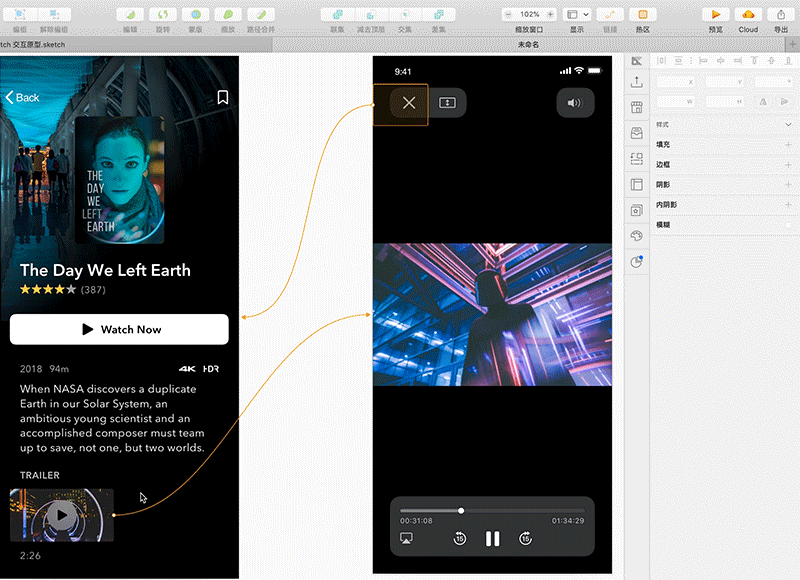Screen dimensions: 800x580
Task: Open the Cloud upload icon
Action: 748,14
